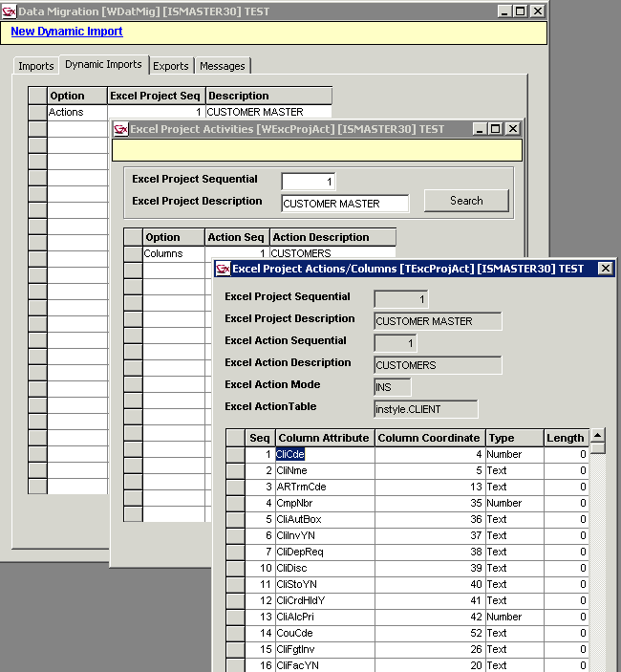Viewport: 621px width, 672px height.
Task: Click Excel Project Description field in Activities window
Action: point(345,204)
